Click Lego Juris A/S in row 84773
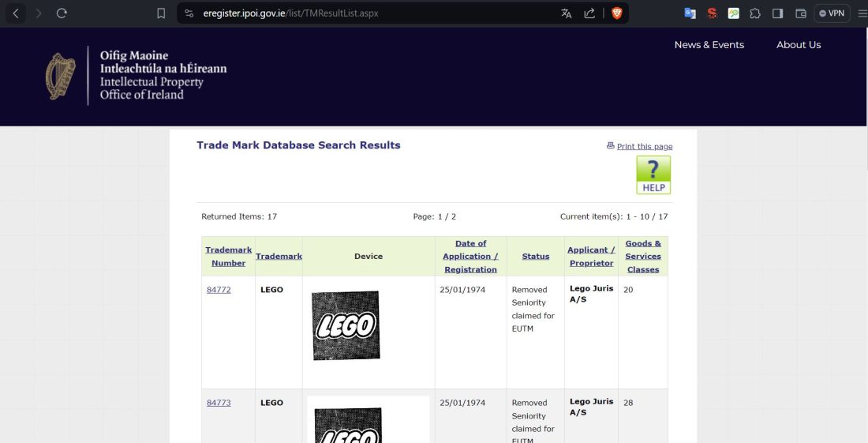This screenshot has height=443, width=868. (x=591, y=407)
